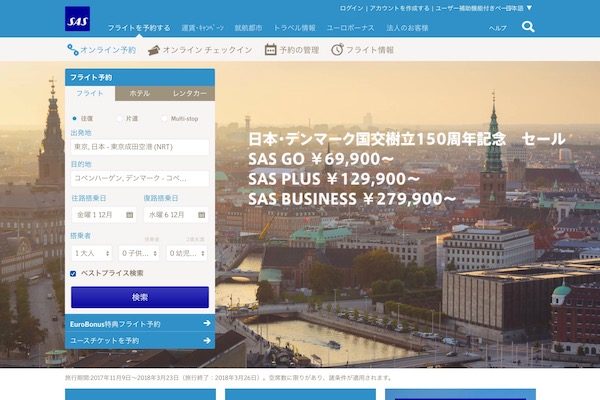Click the オンライン チェックイン ticket icon
The width and height of the screenshot is (600, 400).
point(153,50)
